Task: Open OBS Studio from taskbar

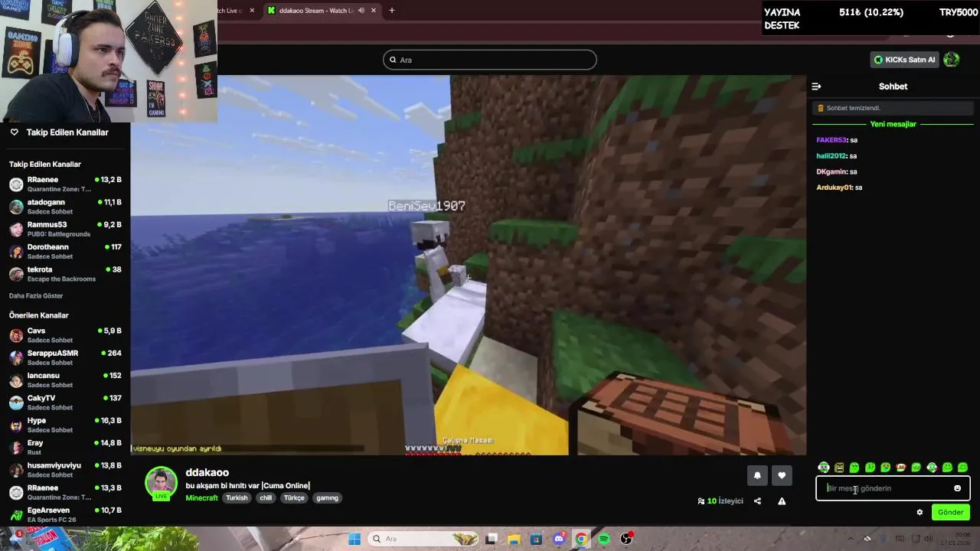Action: pos(626,539)
